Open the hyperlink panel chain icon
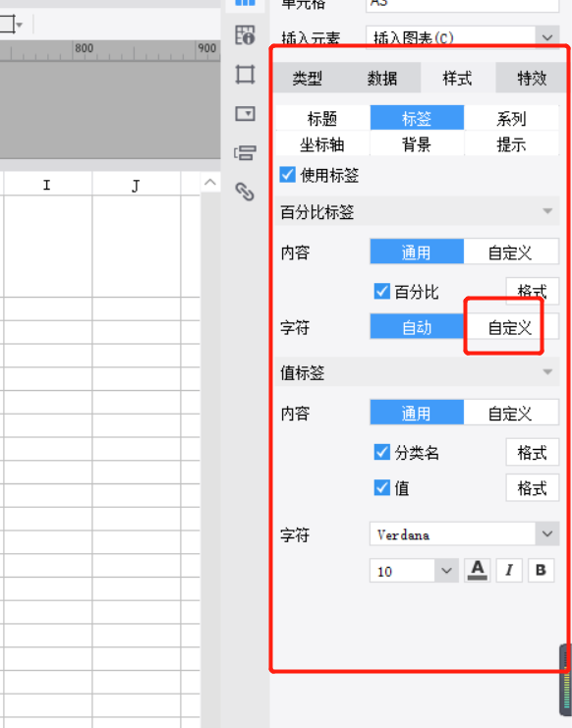Screen dimensions: 572x728 pyautogui.click(x=245, y=192)
